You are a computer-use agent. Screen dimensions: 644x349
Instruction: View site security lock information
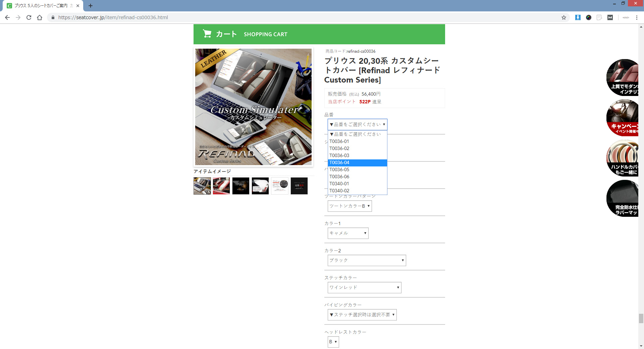coord(53,17)
